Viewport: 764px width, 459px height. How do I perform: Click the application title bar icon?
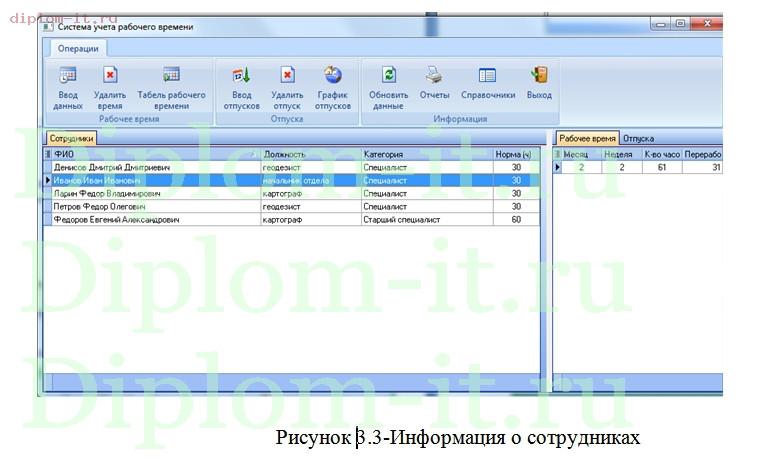click(48, 27)
